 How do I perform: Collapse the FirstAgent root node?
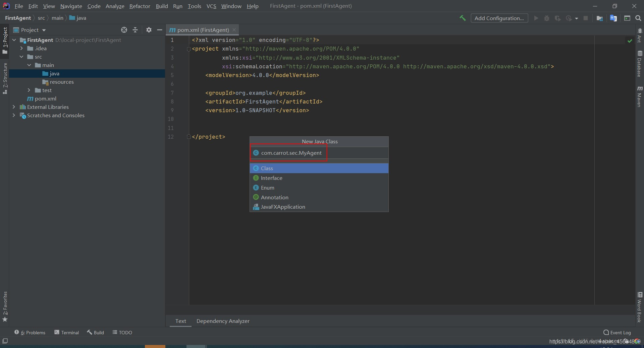[x=14, y=40]
